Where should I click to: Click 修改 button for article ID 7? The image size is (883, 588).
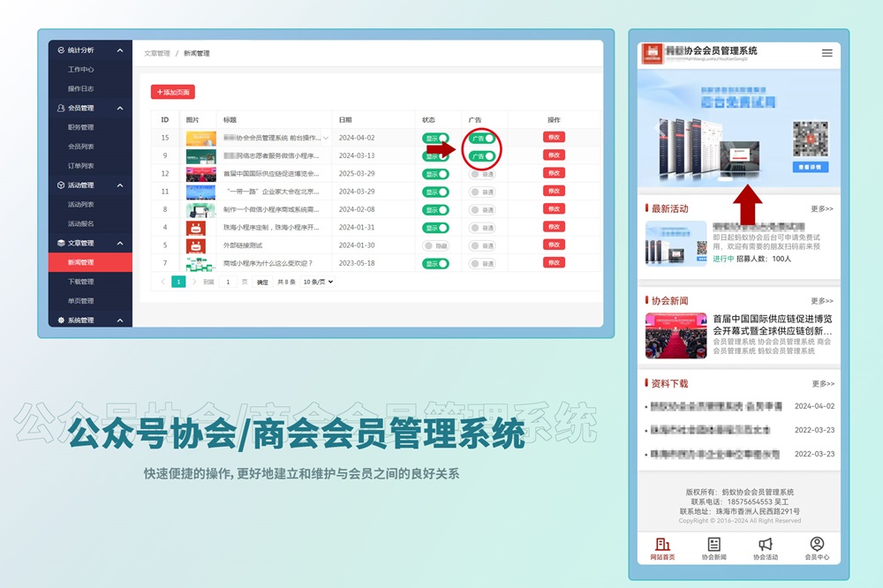(554, 263)
